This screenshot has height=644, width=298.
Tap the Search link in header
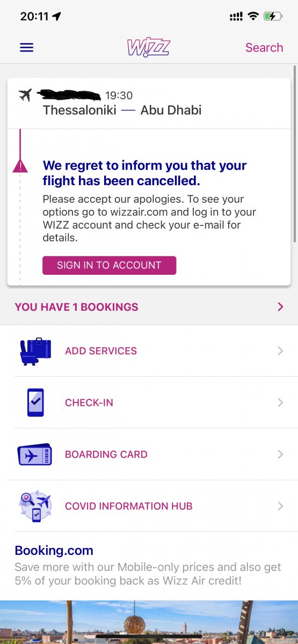tap(264, 47)
